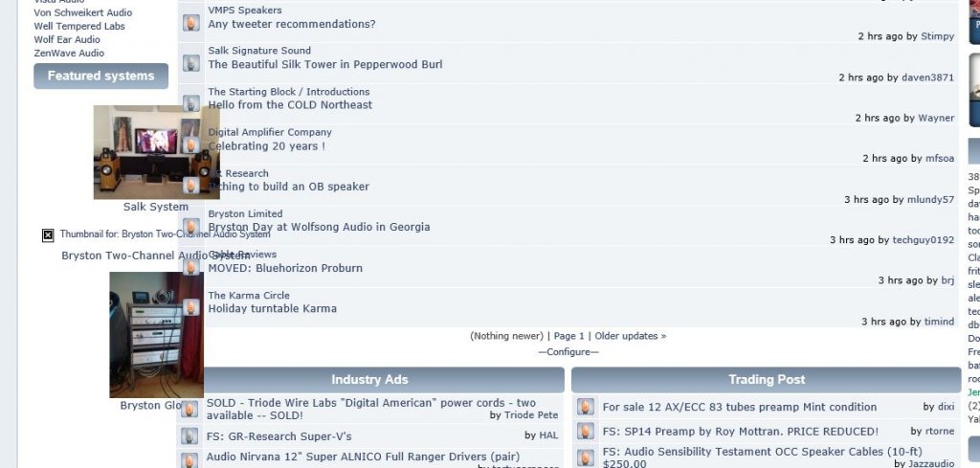Viewport: 980px width, 468px height.
Task: View profile of user brj
Action: [947, 281]
